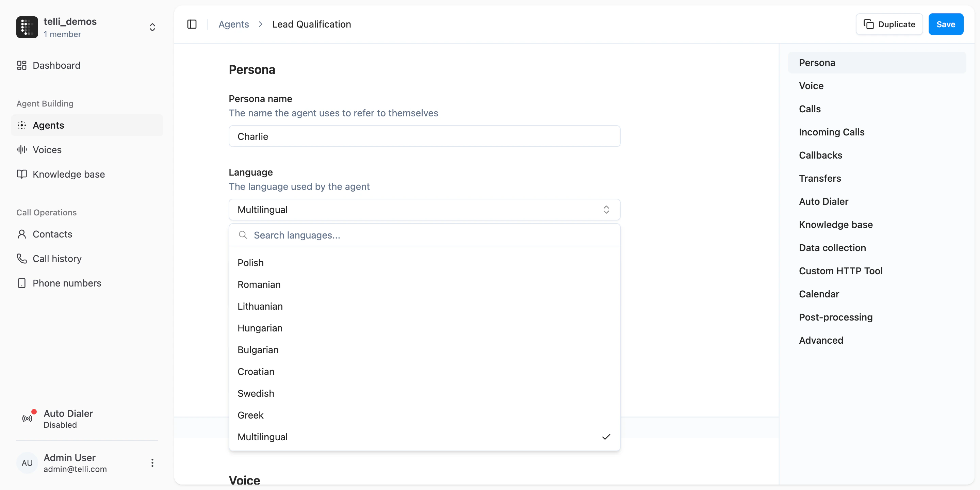This screenshot has width=980, height=490.
Task: Select the Agents icon in the sidebar
Action: pyautogui.click(x=22, y=125)
